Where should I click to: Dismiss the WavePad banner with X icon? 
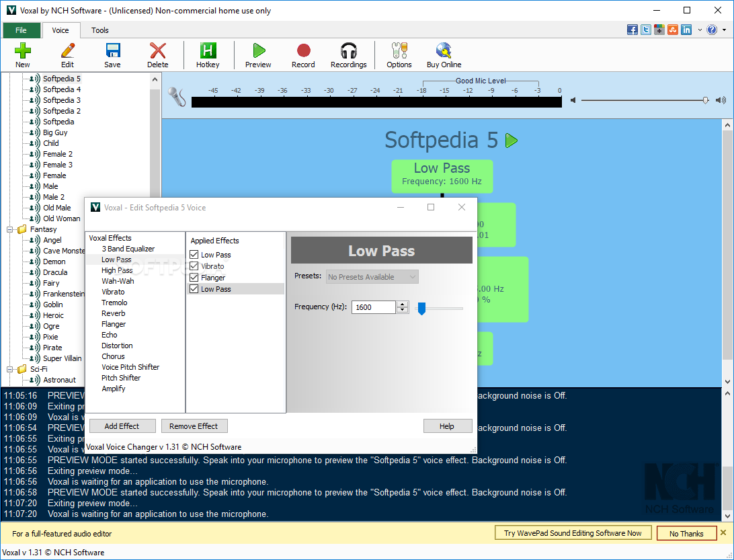[x=723, y=533]
